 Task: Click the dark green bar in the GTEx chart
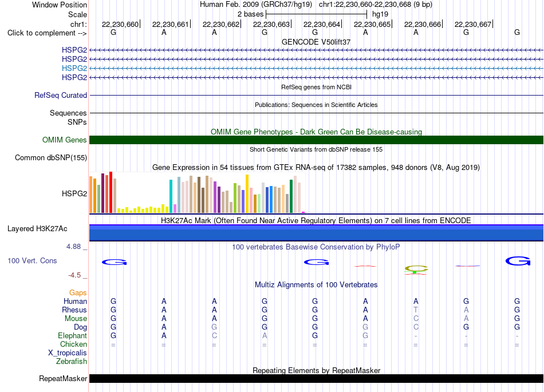pos(291,196)
